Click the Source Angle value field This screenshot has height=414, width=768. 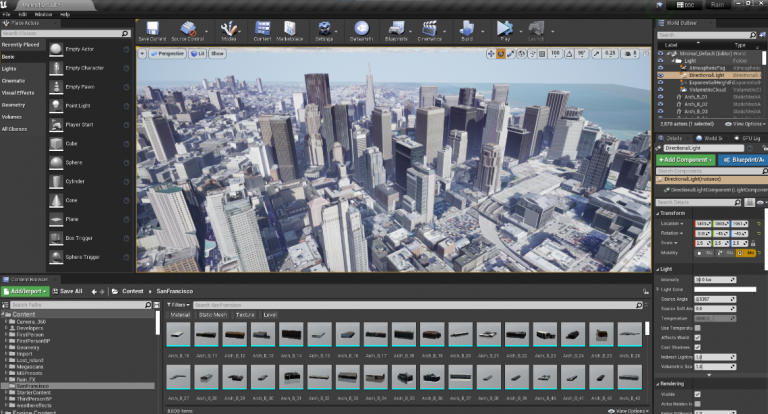pyautogui.click(x=715, y=299)
